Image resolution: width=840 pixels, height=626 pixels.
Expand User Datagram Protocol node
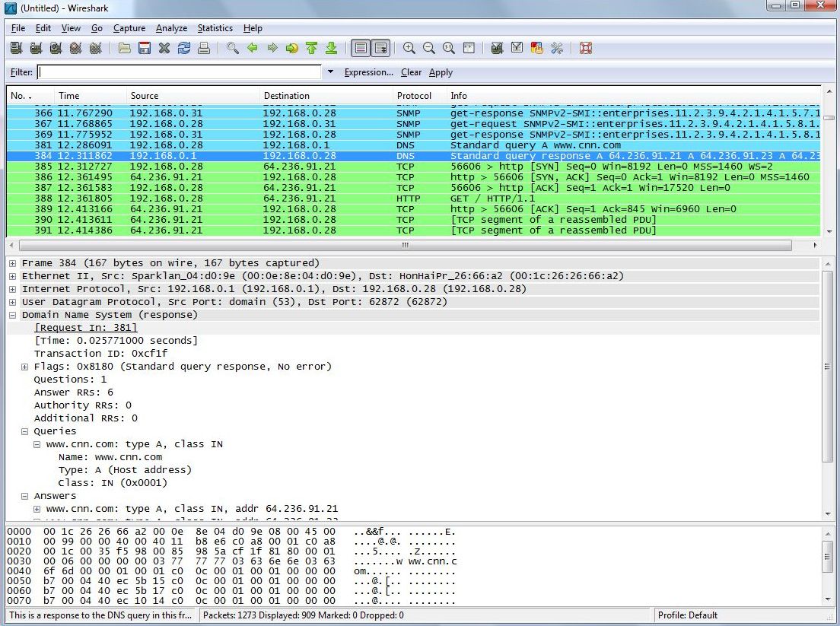click(x=12, y=302)
